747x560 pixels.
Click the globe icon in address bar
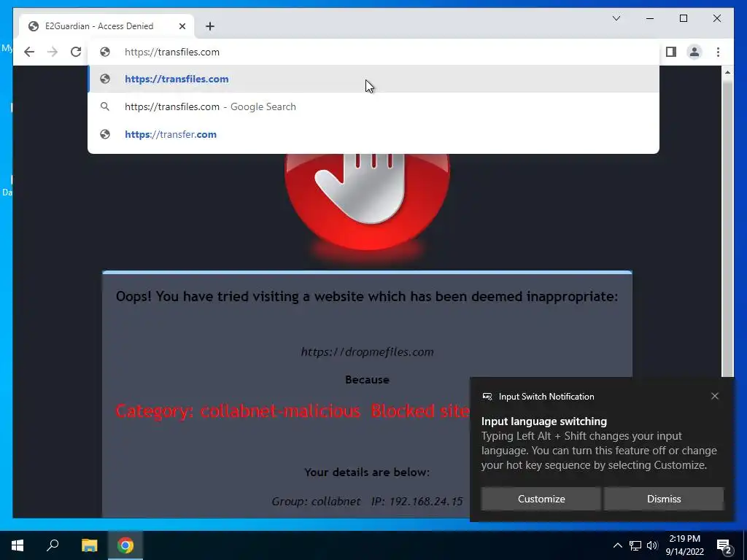click(x=105, y=52)
